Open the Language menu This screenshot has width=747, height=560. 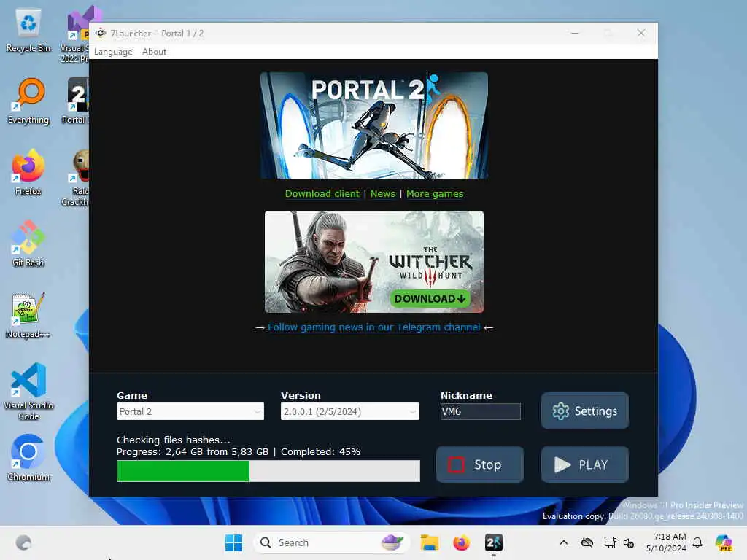[113, 52]
